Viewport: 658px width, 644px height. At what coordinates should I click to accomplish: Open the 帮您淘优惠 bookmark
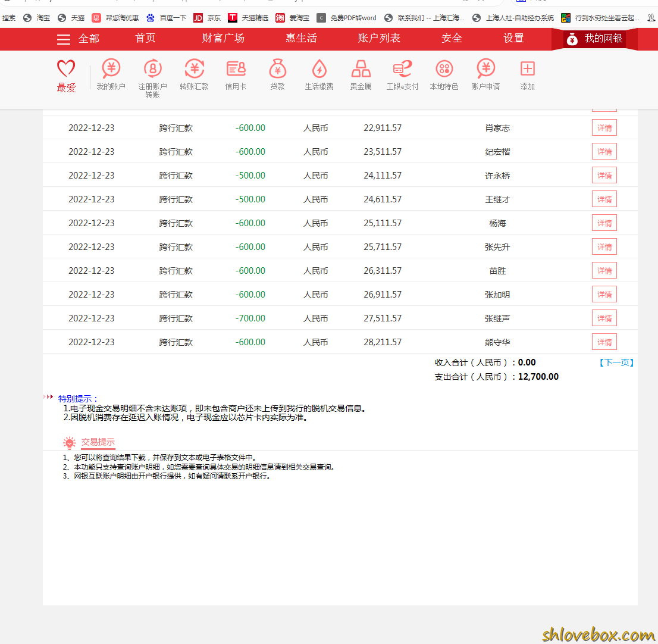[115, 18]
